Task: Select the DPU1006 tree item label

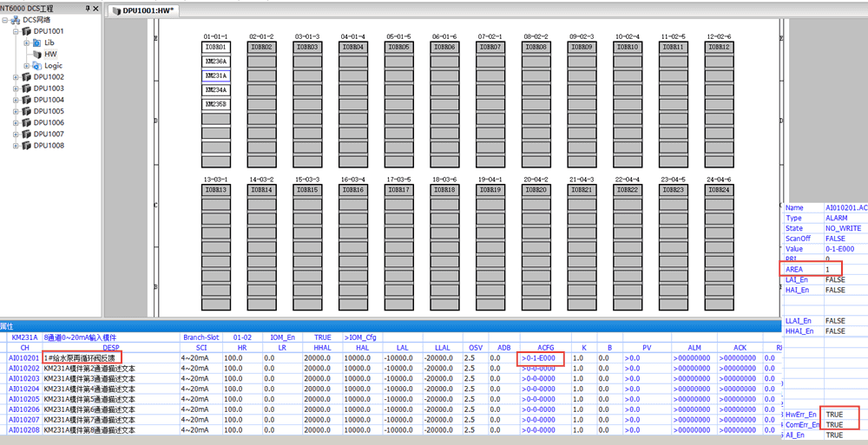Action: pyautogui.click(x=49, y=123)
